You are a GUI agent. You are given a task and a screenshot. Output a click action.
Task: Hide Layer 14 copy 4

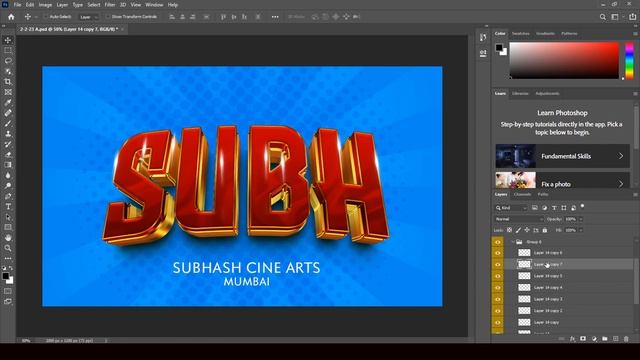coord(497,288)
